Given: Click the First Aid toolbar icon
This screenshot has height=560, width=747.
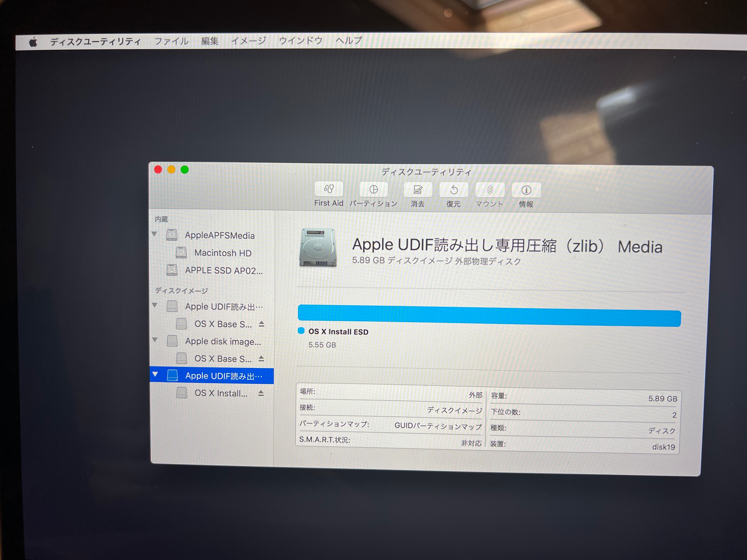Looking at the screenshot, I should coord(329,189).
